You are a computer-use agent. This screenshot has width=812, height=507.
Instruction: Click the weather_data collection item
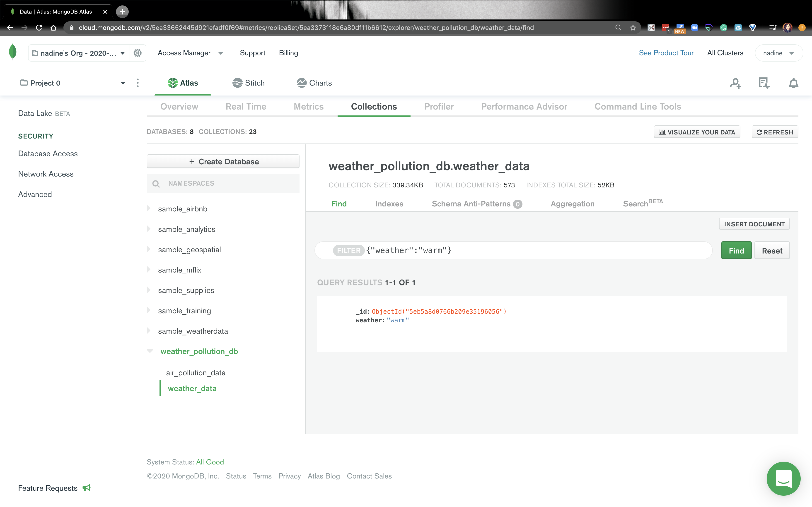[x=192, y=388]
